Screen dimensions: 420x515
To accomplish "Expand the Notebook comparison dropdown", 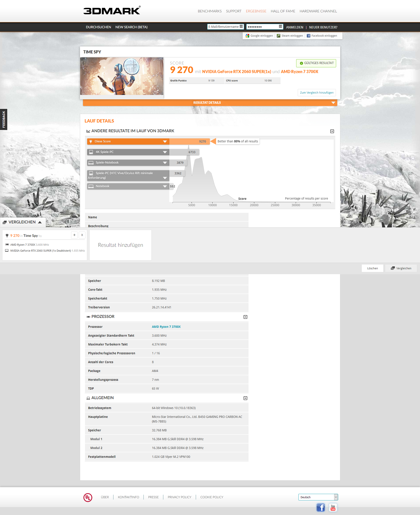I will point(165,186).
